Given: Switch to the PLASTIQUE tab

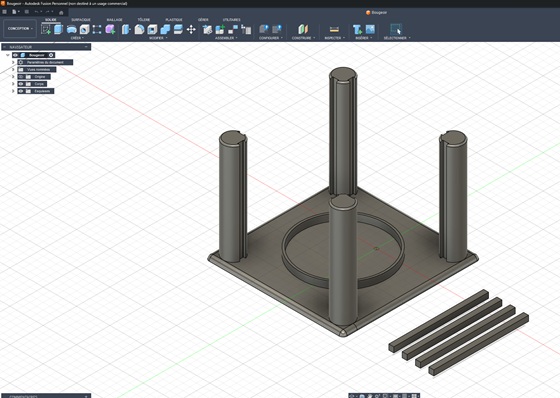Looking at the screenshot, I should (174, 20).
